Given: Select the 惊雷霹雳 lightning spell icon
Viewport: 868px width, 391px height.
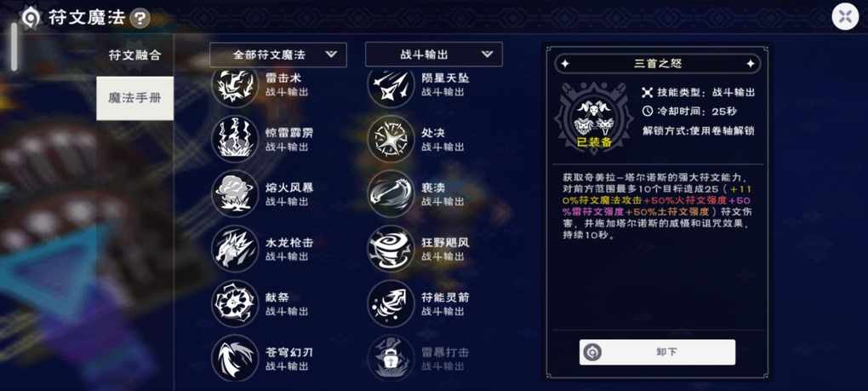Looking at the screenshot, I should click(x=235, y=139).
